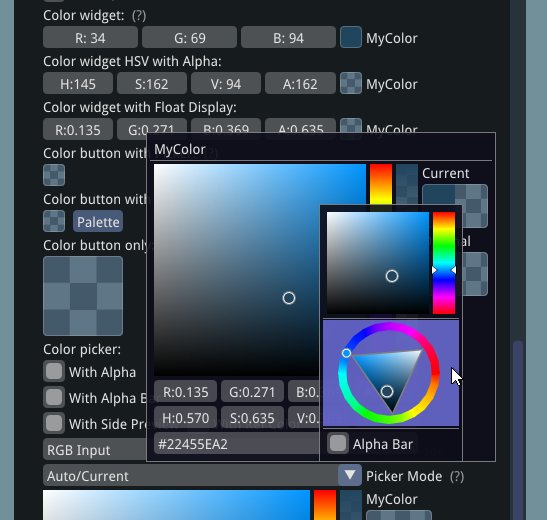Click the R:0.135 field under Float Display

click(78, 129)
